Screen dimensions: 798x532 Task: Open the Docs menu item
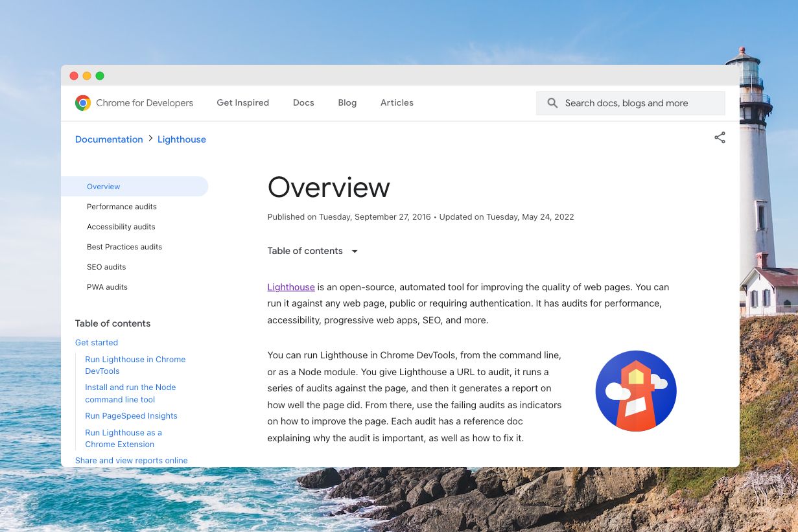pos(303,102)
